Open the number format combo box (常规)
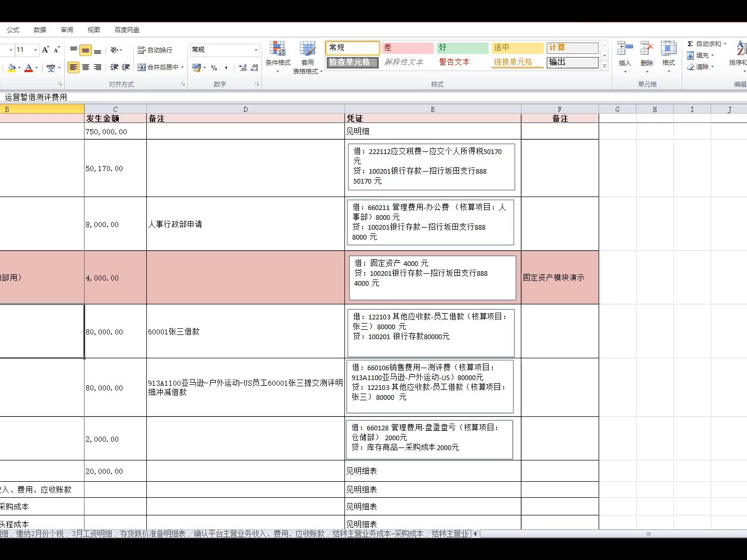The width and height of the screenshot is (747, 560). (225, 50)
